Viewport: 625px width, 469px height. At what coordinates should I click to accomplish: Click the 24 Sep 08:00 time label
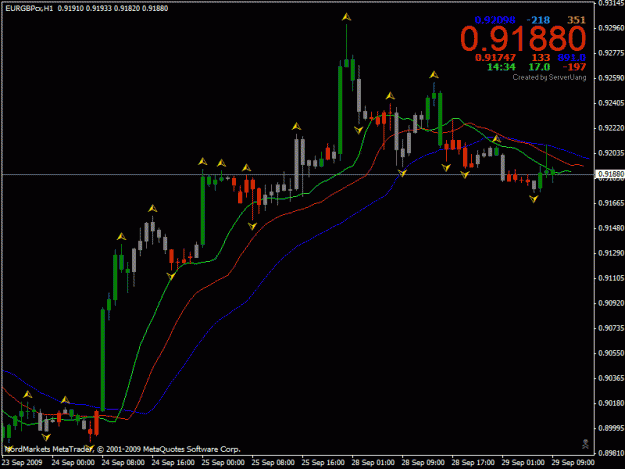pyautogui.click(x=123, y=463)
